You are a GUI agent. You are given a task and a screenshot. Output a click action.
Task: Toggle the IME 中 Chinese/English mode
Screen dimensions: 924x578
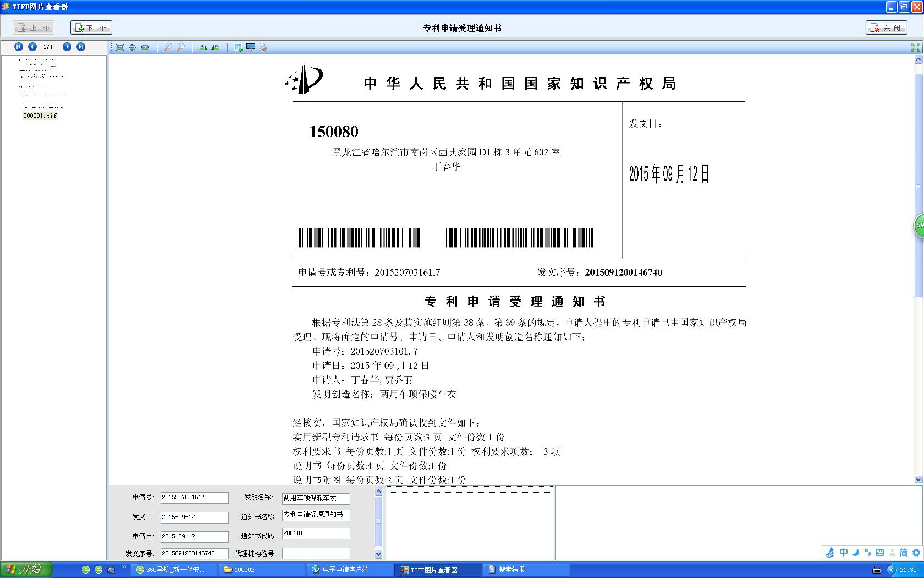click(x=844, y=552)
